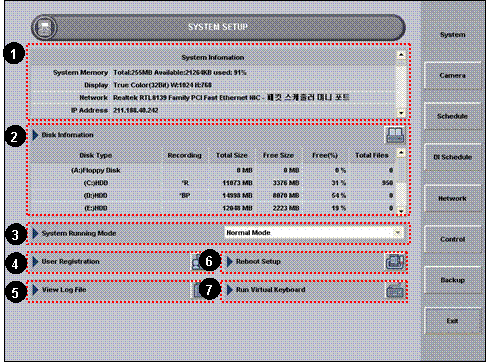Click the Reboot Setup icon

point(395,262)
